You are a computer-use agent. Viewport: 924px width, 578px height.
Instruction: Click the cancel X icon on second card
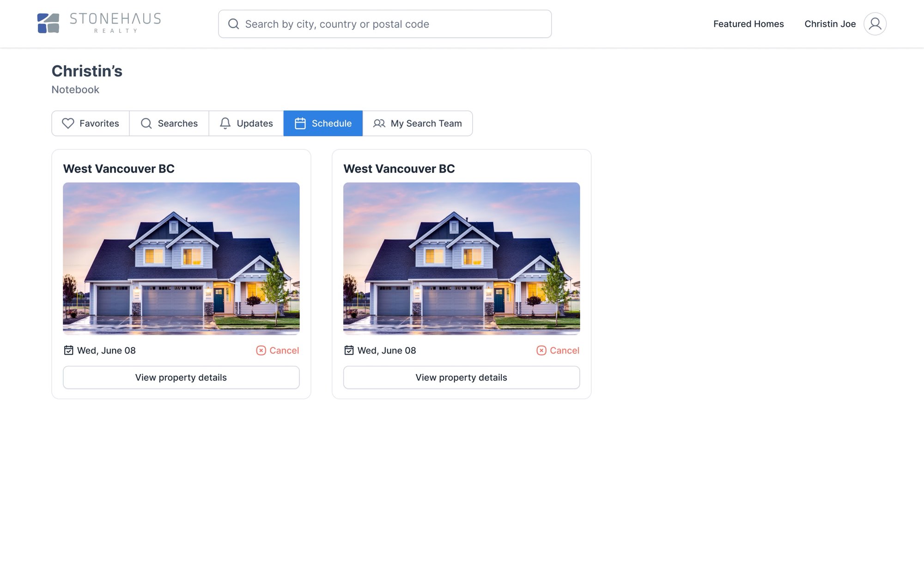tap(541, 350)
